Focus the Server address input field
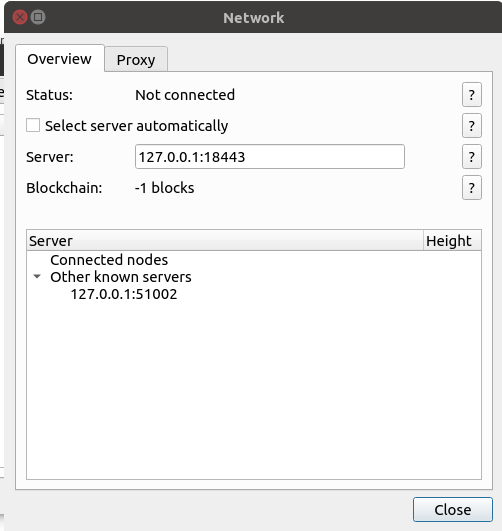Image resolution: width=502 pixels, height=531 pixels. pyautogui.click(x=270, y=157)
